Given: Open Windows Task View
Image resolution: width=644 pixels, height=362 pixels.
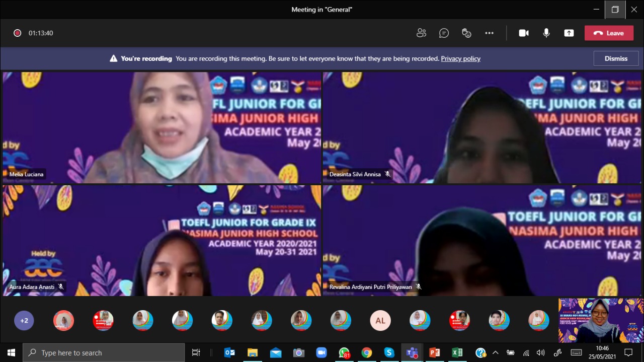Looking at the screenshot, I should point(196,353).
